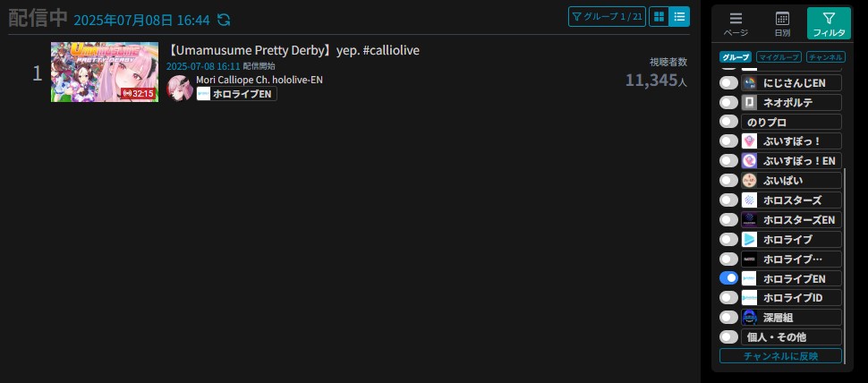Switch to list view layout icon
Screen dimensions: 868x383
coord(679,17)
